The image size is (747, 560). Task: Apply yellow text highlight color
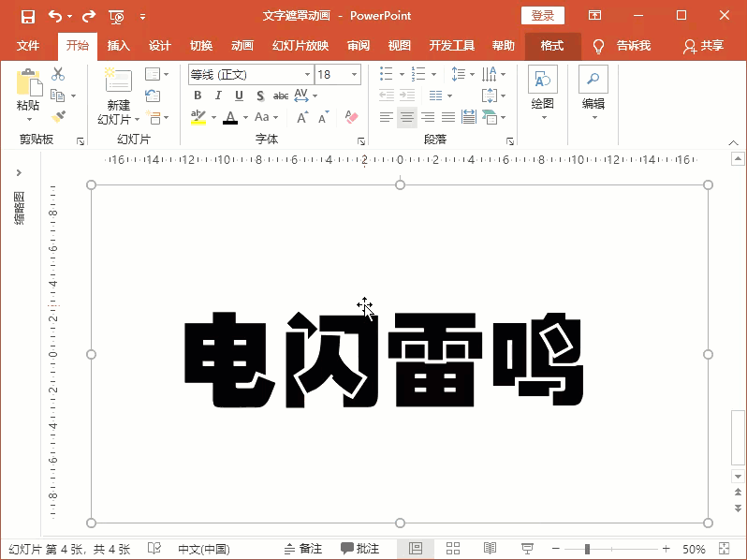tap(198, 117)
